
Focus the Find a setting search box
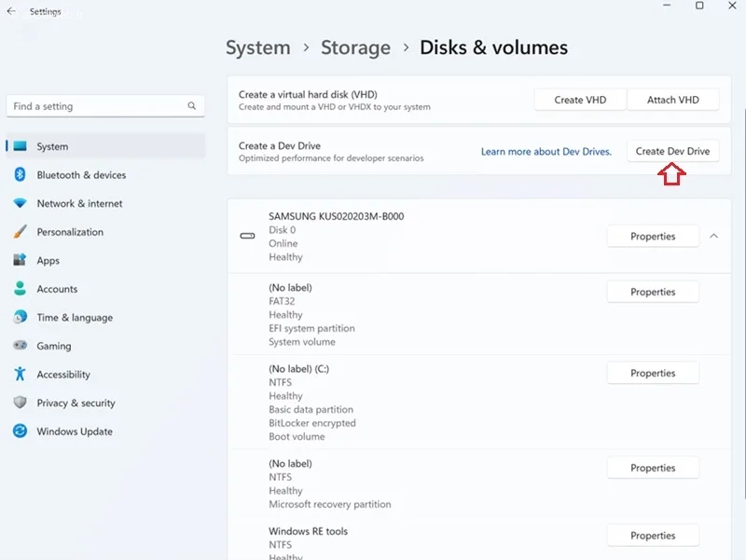coord(105,106)
